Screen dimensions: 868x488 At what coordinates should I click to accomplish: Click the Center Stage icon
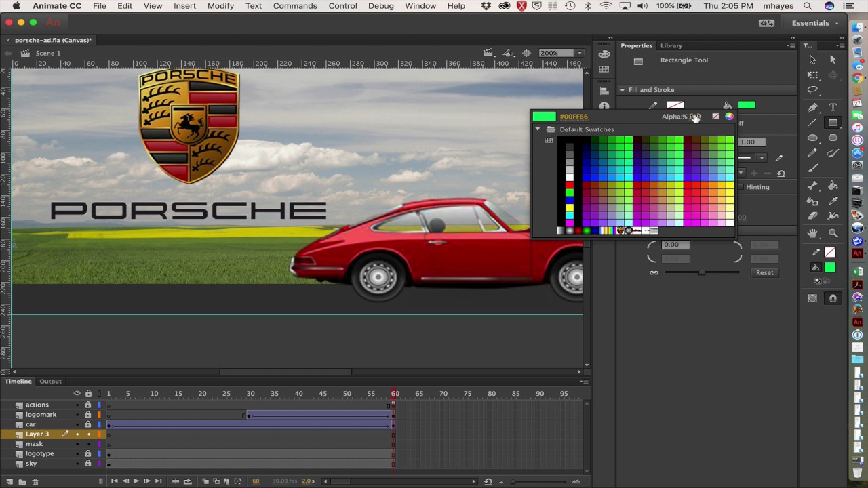[526, 53]
